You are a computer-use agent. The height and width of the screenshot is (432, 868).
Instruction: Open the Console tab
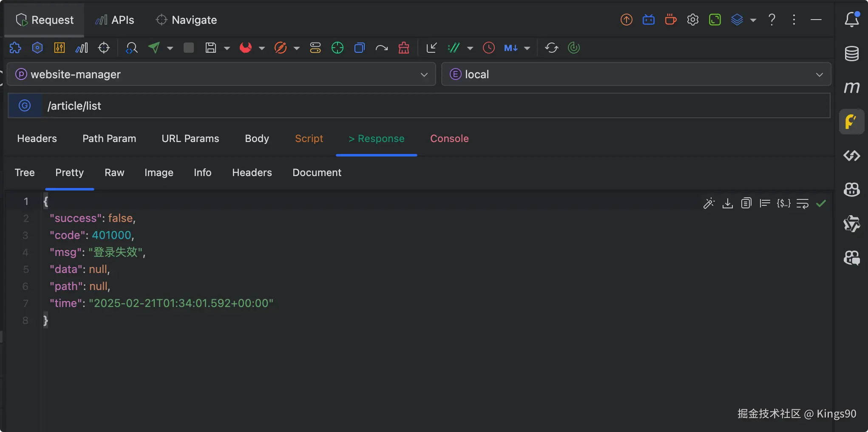tap(449, 139)
